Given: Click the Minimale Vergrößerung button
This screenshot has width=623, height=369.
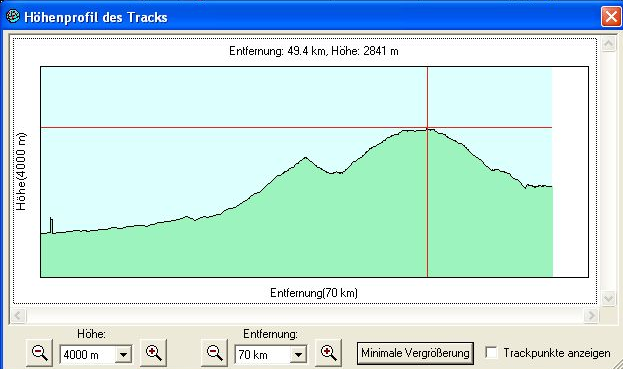Looking at the screenshot, I should tap(415, 353).
